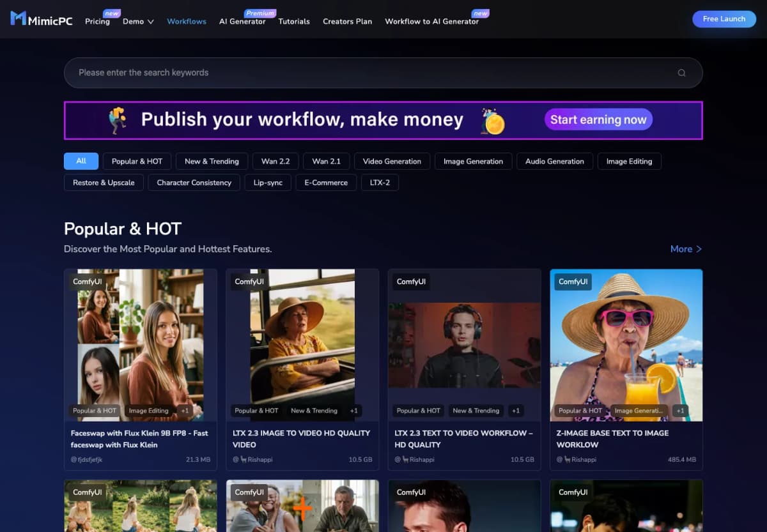Filter by Video Generation

[392, 161]
